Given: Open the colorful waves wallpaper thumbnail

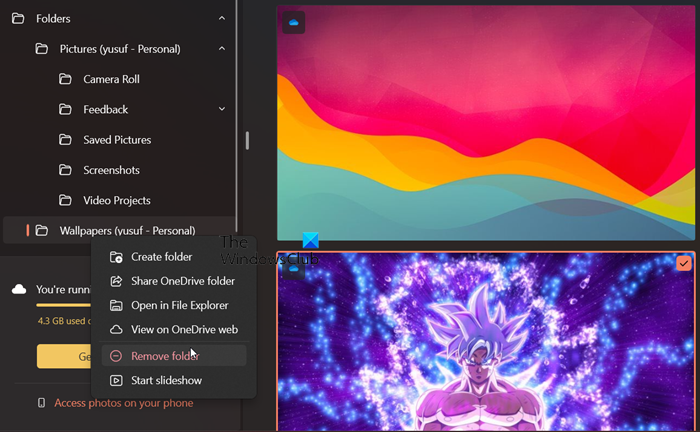Looking at the screenshot, I should point(486,123).
